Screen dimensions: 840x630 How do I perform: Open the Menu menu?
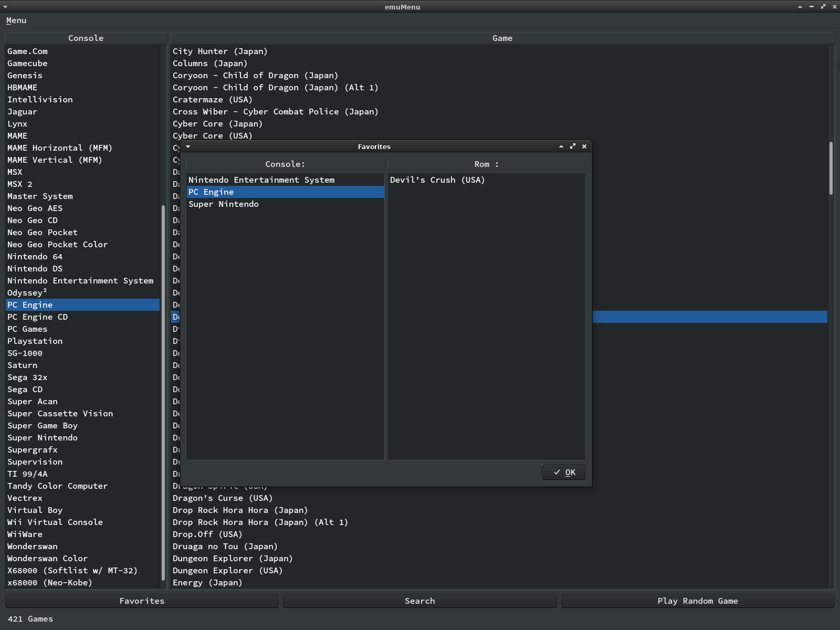16,20
